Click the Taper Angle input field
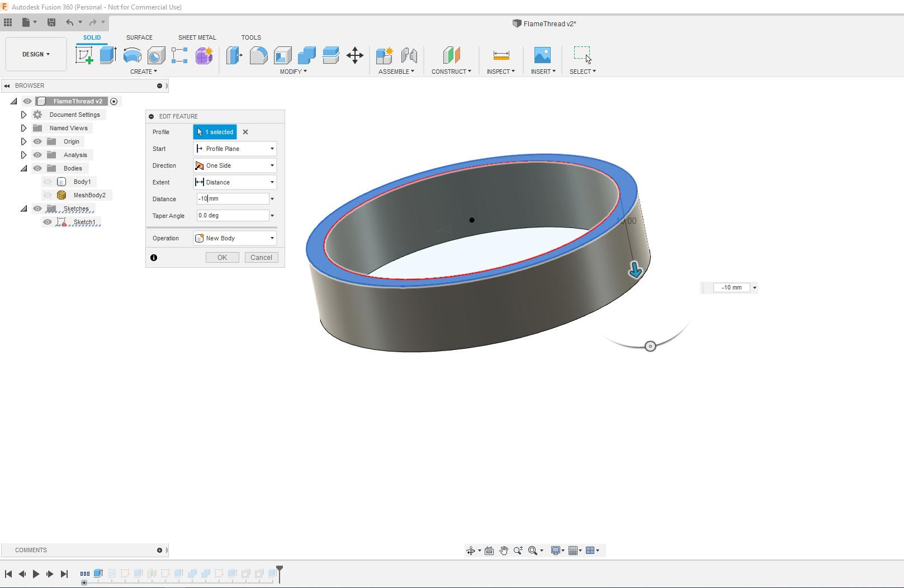Viewport: 904px width, 588px height. point(233,216)
